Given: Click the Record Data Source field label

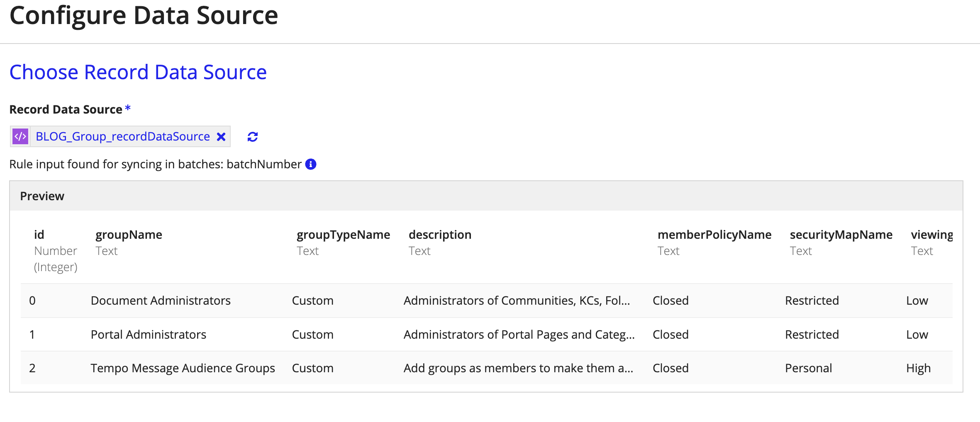Looking at the screenshot, I should [x=66, y=109].
